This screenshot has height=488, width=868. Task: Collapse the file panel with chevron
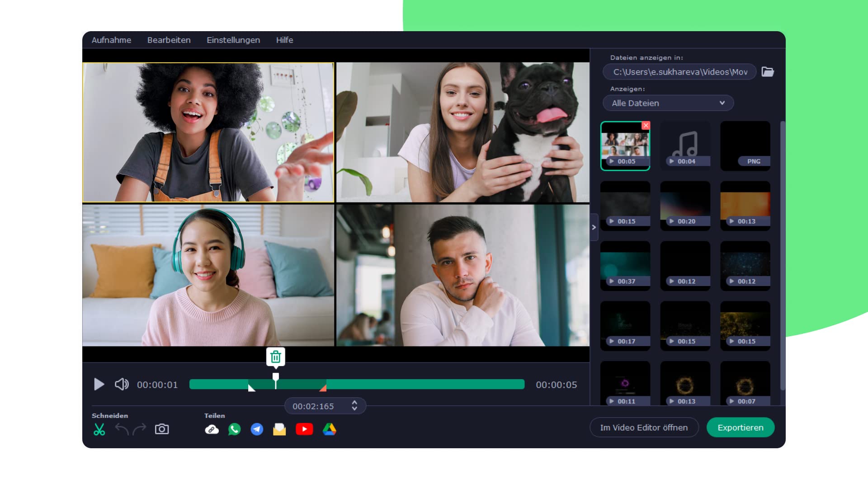click(x=594, y=227)
